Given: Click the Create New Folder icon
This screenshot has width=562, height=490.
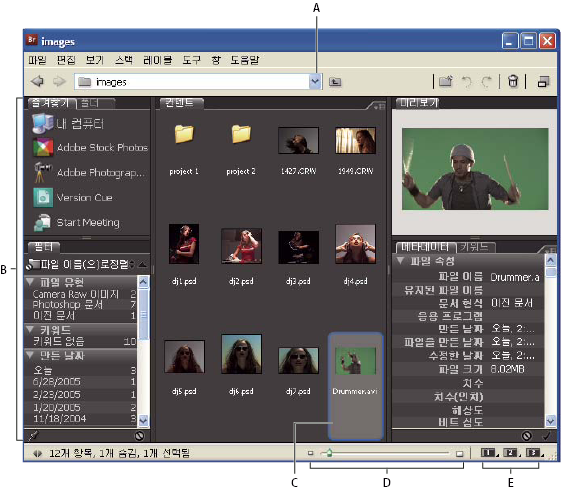Looking at the screenshot, I should point(446,81).
